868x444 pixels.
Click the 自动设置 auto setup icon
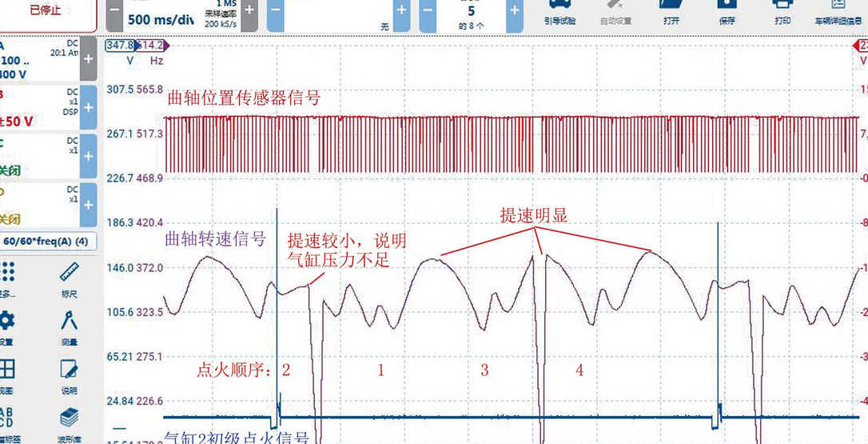[615, 14]
